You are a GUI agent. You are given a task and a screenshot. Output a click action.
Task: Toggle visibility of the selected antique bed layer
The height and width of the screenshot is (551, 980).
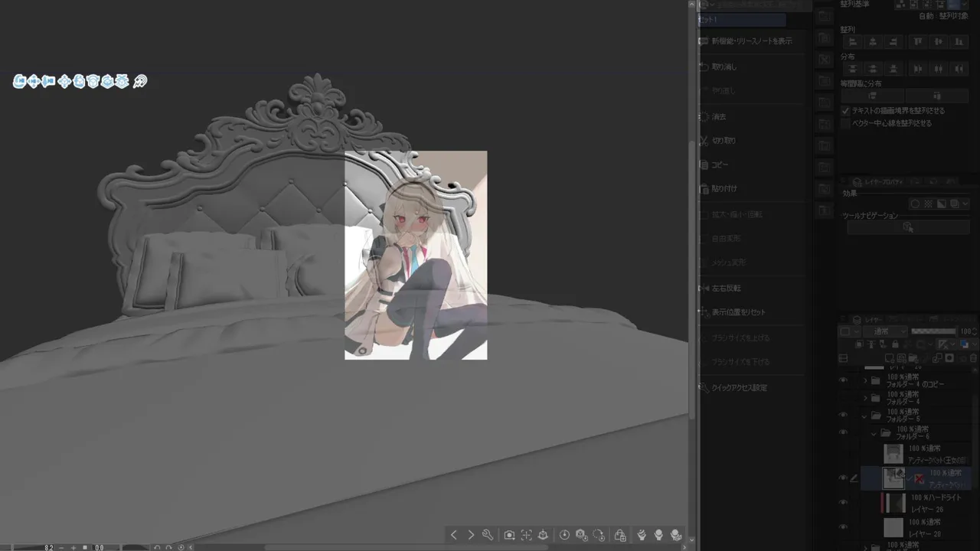(x=844, y=478)
